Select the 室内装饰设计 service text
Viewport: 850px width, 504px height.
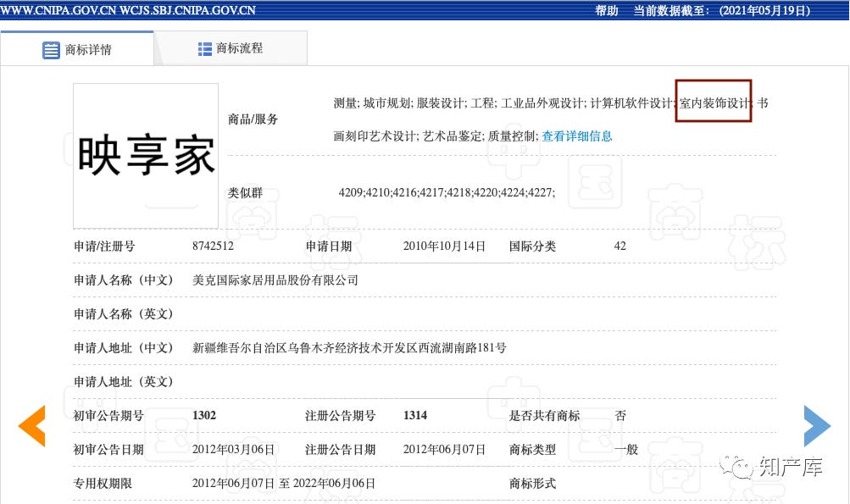click(x=714, y=103)
